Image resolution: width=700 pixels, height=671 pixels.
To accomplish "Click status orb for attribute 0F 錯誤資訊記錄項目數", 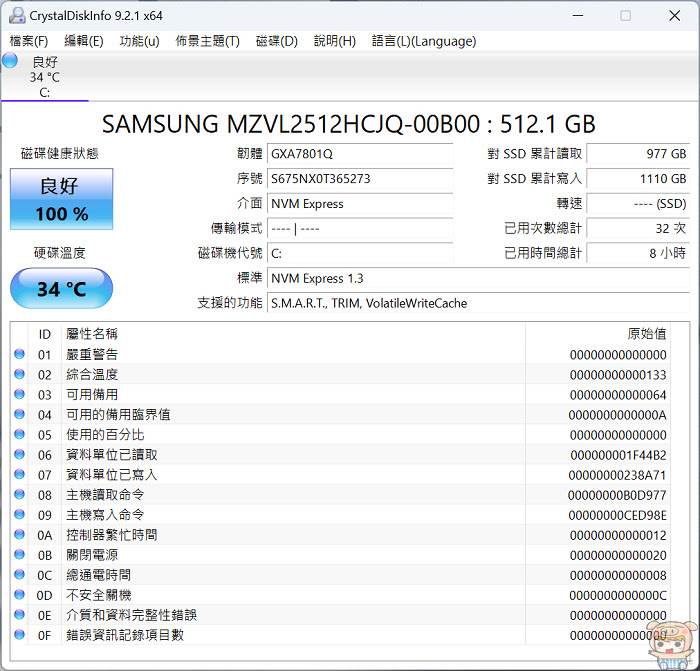I will [x=19, y=634].
